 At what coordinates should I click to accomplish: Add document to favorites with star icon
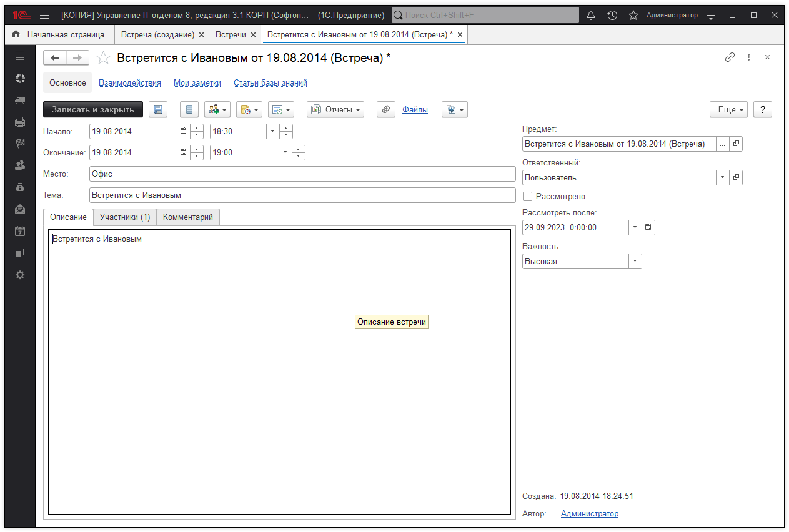[x=104, y=58]
